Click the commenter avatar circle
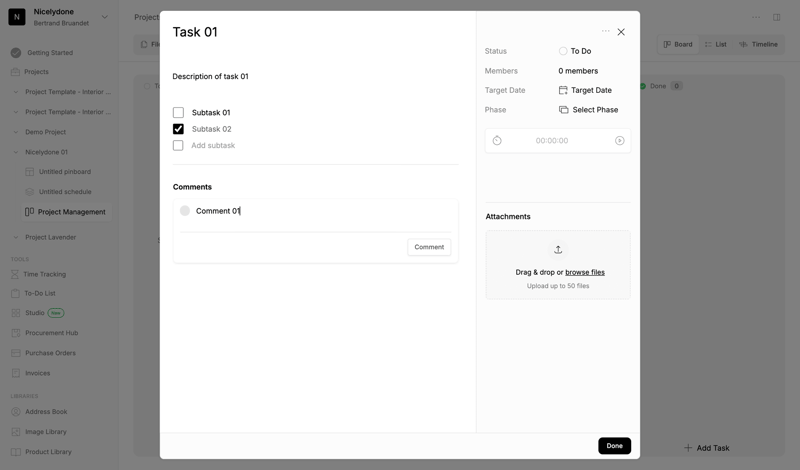This screenshot has height=470, width=800. pos(185,211)
